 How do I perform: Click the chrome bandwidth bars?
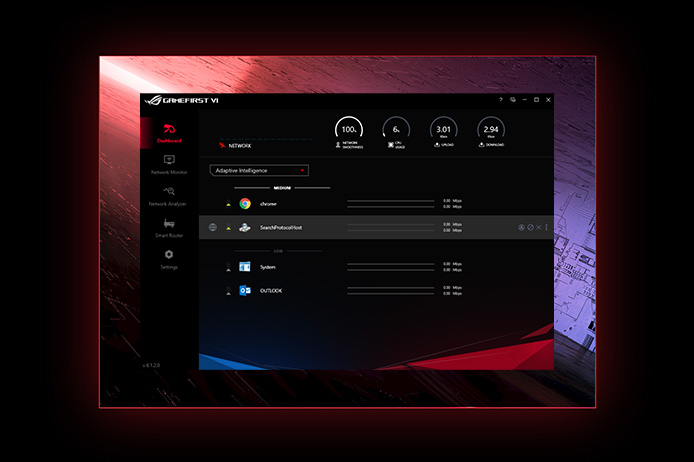pyautogui.click(x=391, y=204)
